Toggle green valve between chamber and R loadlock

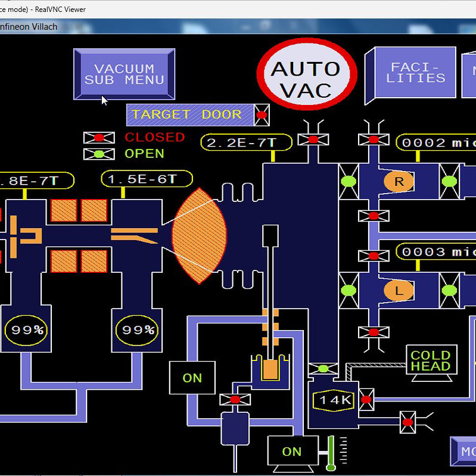[349, 181]
